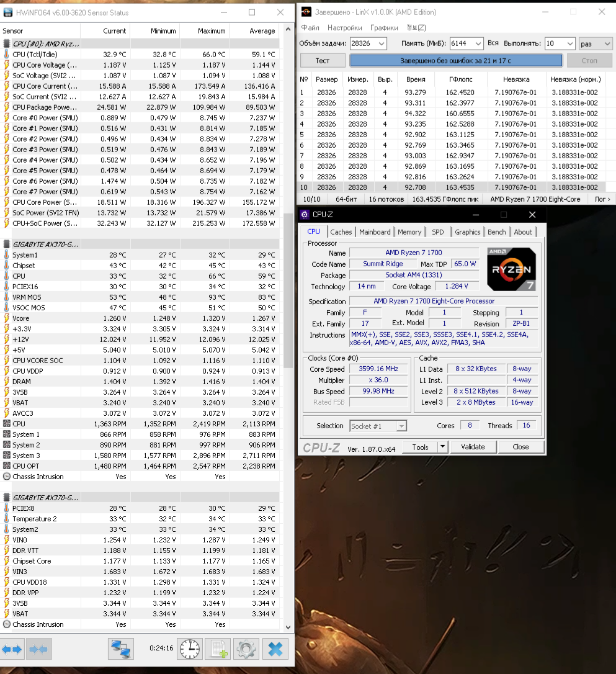
Task: Click HWiNFO scrollbar up arrow
Action: (x=288, y=29)
